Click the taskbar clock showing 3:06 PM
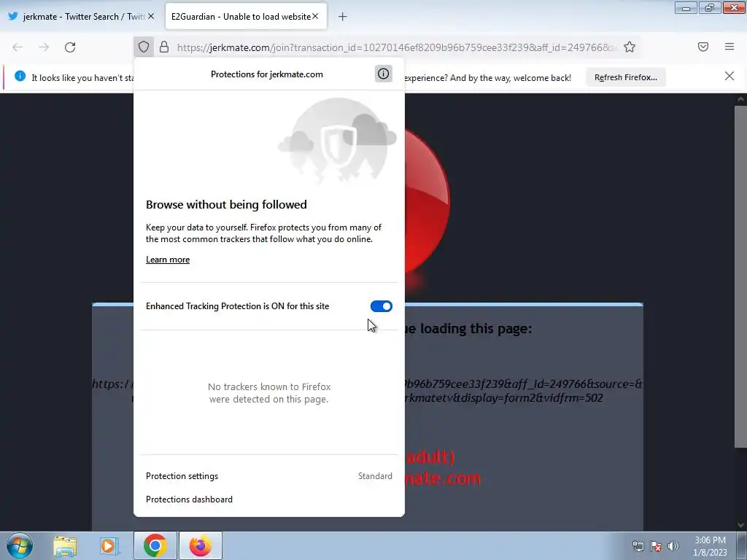This screenshot has height=560, width=747. [710, 546]
